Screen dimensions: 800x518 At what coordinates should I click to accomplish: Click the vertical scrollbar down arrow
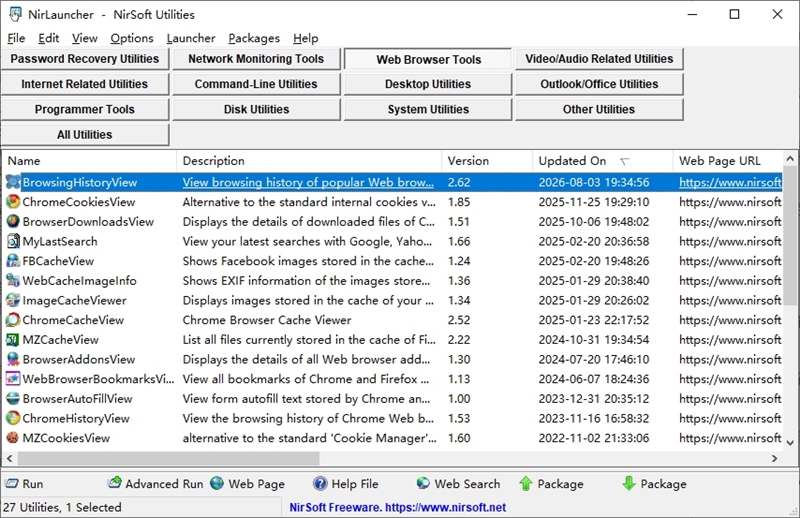click(790, 442)
